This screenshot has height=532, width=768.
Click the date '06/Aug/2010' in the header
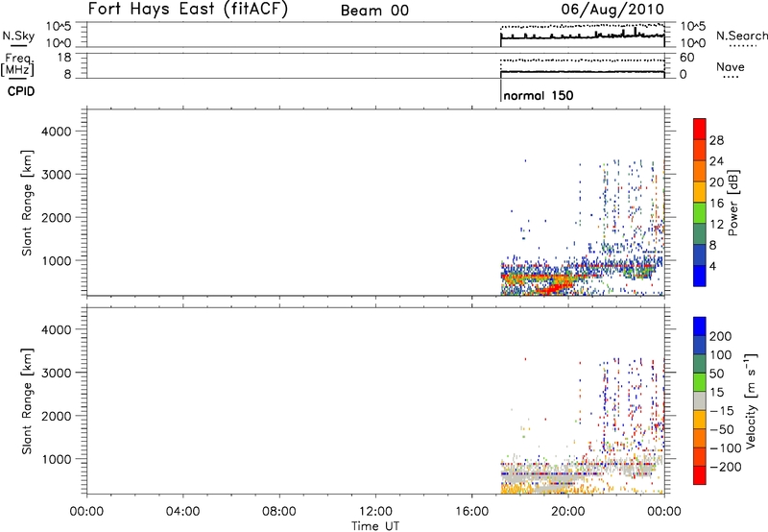click(612, 10)
